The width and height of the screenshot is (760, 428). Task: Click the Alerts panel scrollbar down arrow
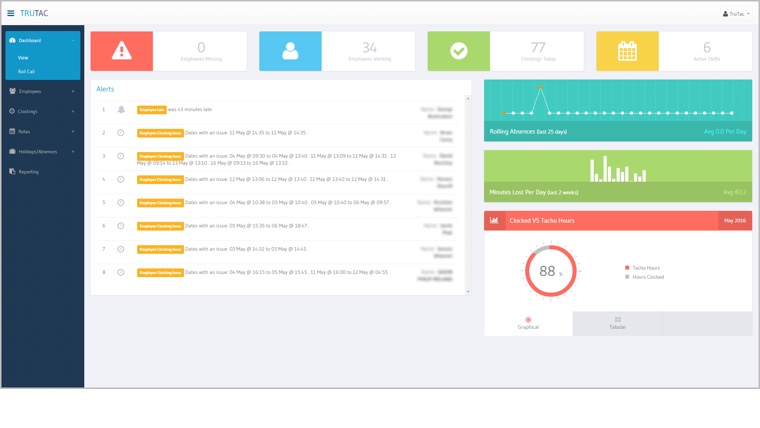(468, 292)
